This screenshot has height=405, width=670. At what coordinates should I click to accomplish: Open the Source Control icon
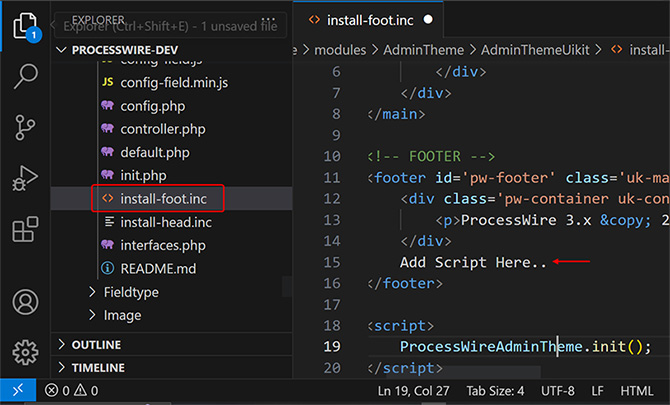(25, 127)
